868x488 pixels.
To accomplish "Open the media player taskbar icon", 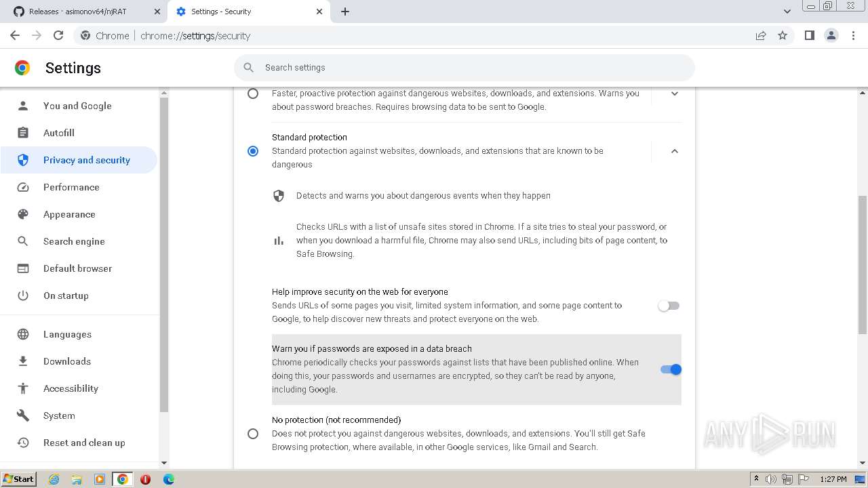I will 100,479.
